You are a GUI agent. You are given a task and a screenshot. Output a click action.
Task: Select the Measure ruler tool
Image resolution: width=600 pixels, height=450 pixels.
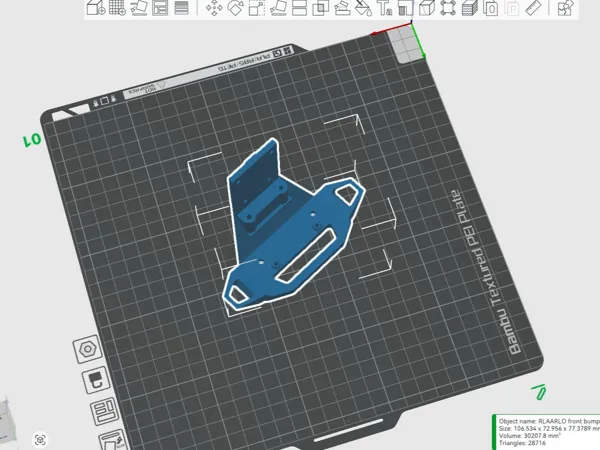[x=534, y=8]
